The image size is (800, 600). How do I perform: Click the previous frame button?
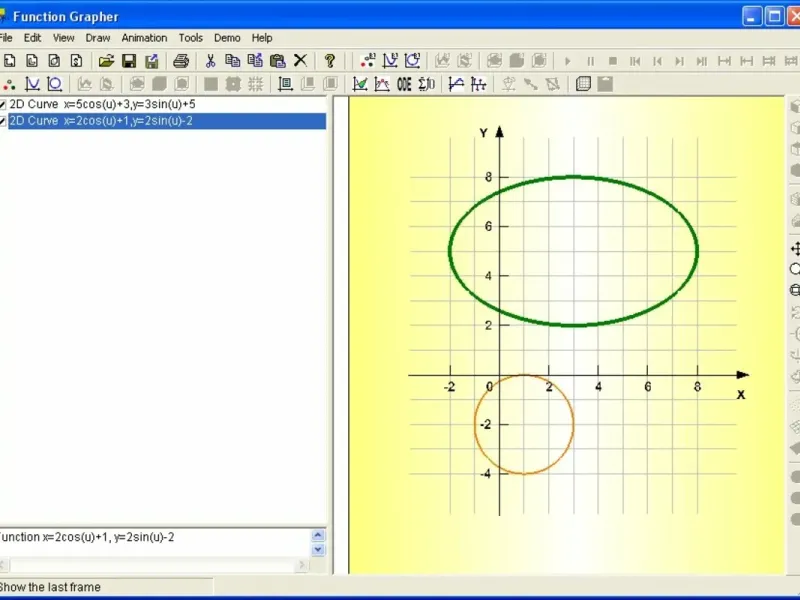click(x=657, y=61)
